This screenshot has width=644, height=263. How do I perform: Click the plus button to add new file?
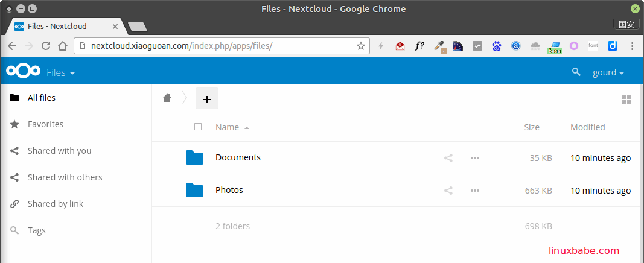click(x=206, y=99)
